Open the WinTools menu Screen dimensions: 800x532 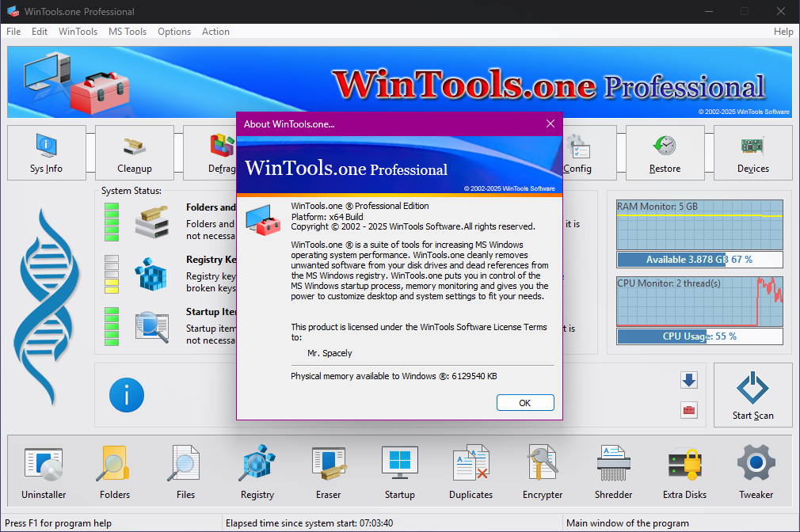point(78,32)
